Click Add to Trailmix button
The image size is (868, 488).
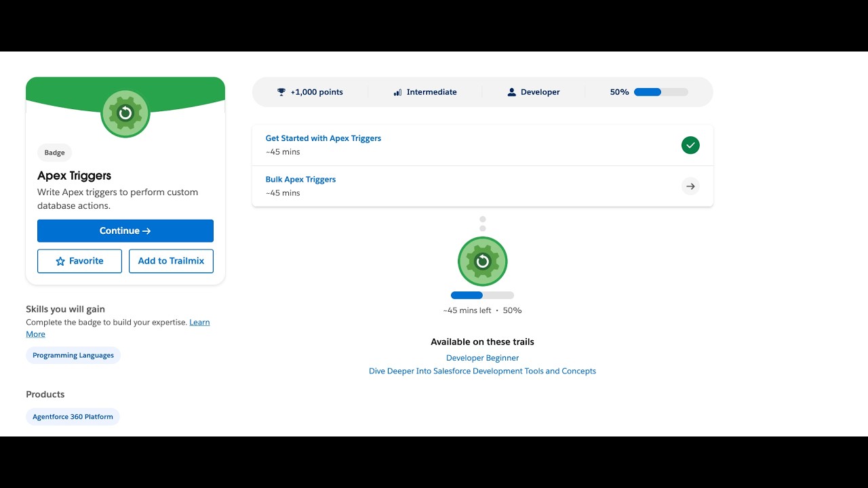(x=171, y=261)
